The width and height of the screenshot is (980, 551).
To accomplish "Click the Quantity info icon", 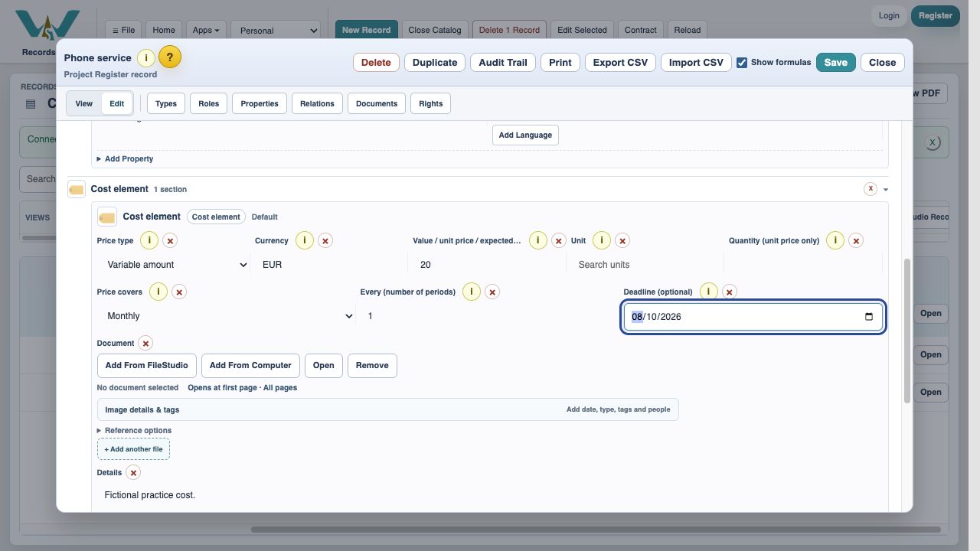I will pos(835,240).
